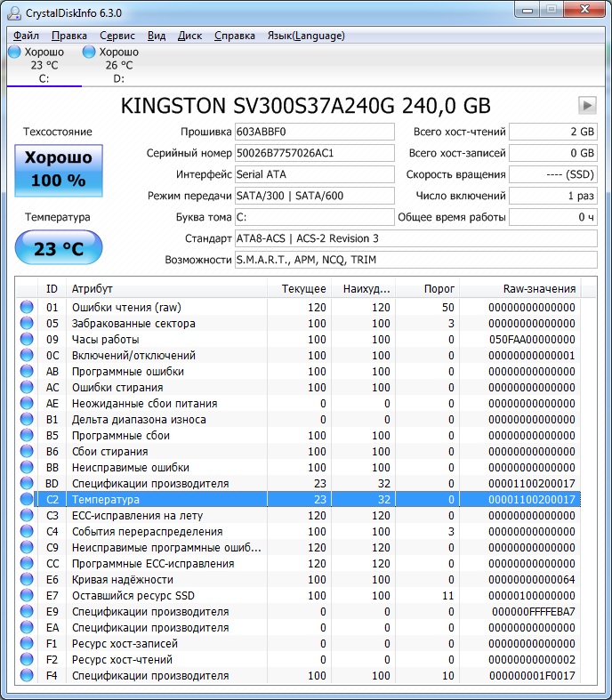612x700 pixels.
Task: Click the EA attribute ID cell
Action: pyautogui.click(x=52, y=627)
